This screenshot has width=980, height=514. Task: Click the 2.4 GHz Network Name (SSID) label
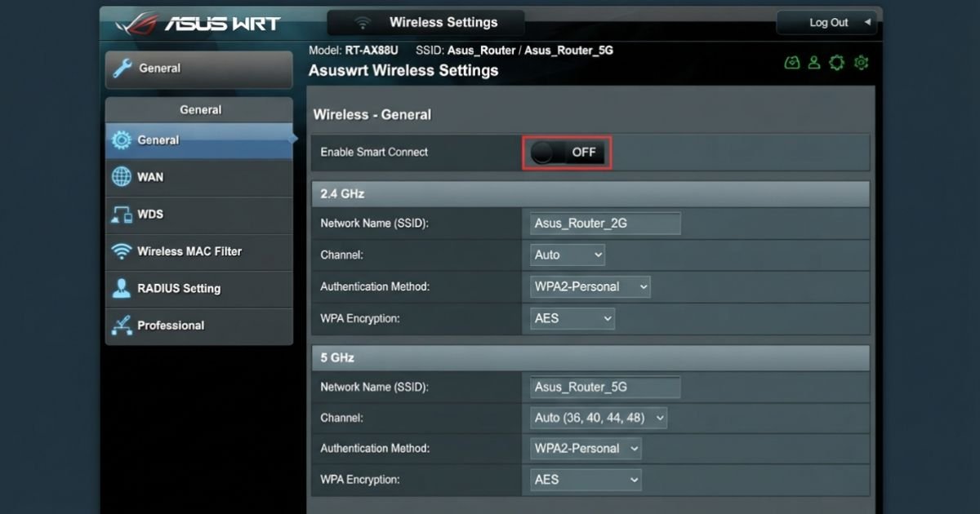tap(374, 224)
